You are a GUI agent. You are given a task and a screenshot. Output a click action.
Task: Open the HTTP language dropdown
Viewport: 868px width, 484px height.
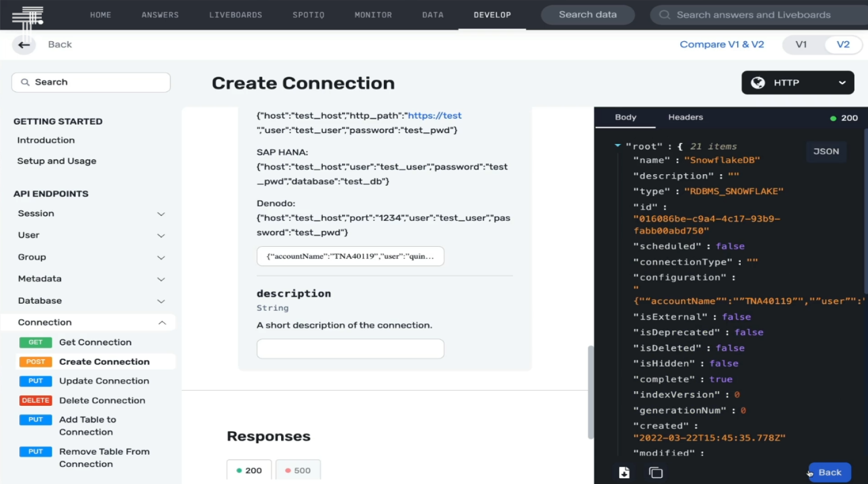(841, 82)
